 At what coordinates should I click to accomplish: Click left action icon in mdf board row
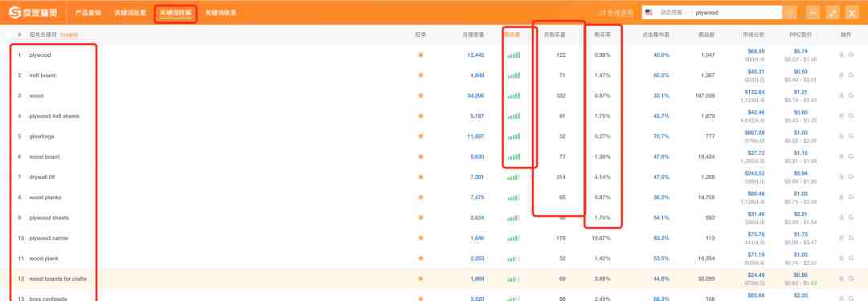point(841,75)
